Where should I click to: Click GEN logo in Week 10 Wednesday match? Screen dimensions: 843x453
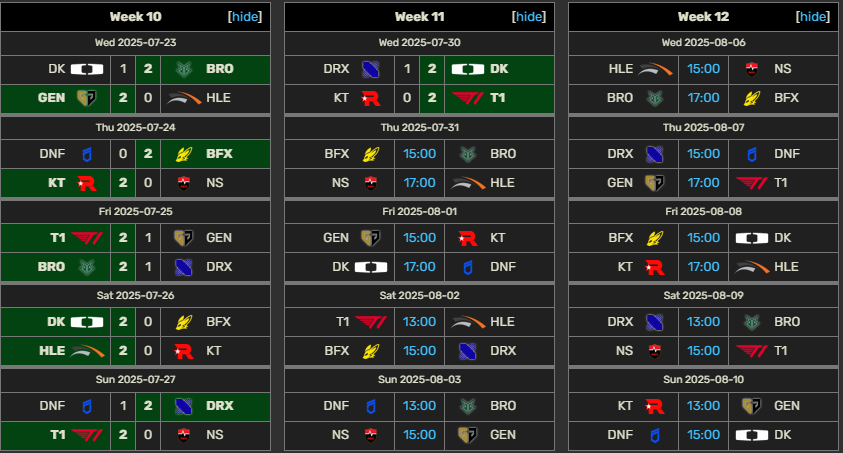click(x=87, y=98)
